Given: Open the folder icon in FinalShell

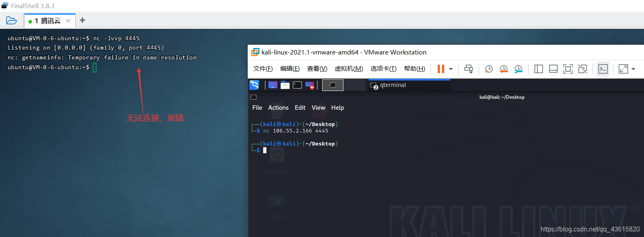Looking at the screenshot, I should [11, 20].
